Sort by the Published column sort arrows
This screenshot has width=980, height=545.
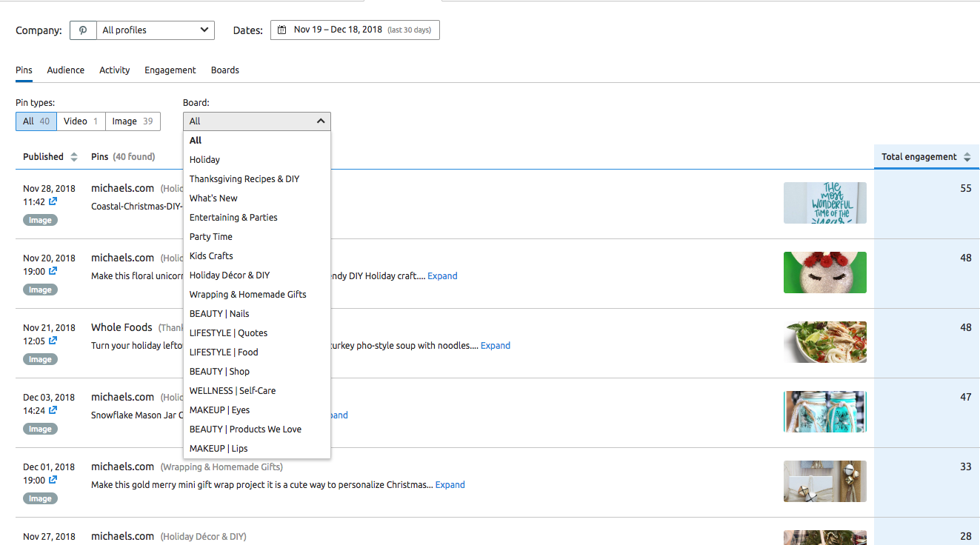pyautogui.click(x=73, y=157)
